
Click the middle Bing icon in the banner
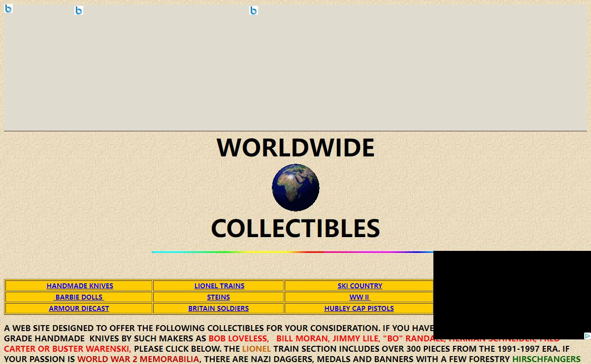tap(79, 10)
